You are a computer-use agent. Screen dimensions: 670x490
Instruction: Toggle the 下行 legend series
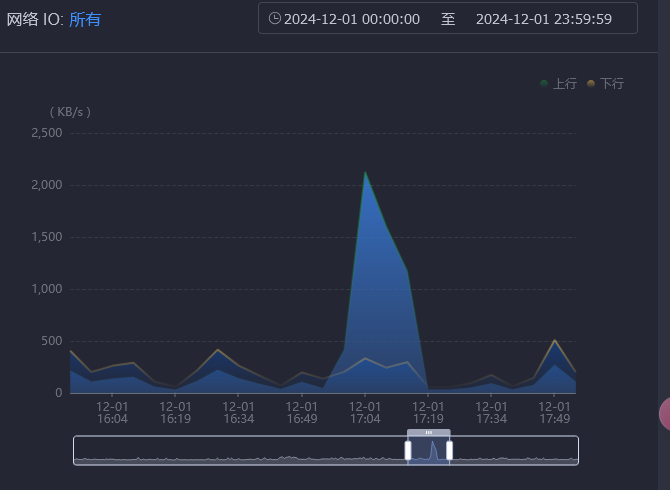pos(605,83)
